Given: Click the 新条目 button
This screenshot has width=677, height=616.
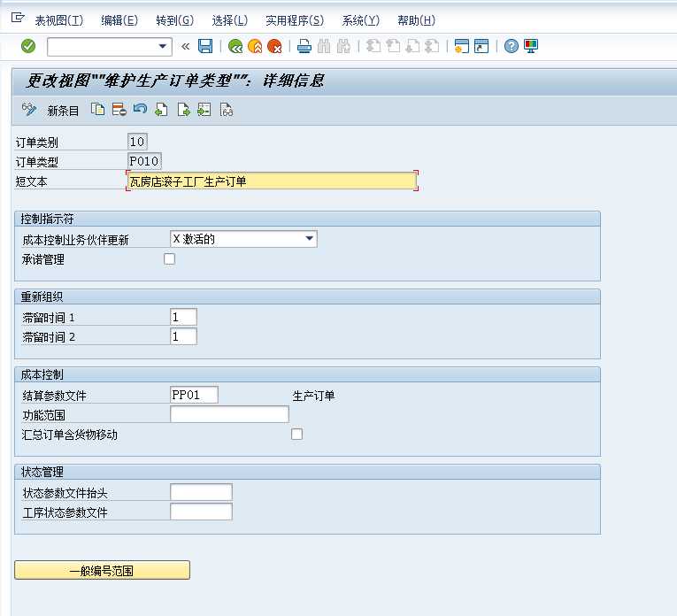Looking at the screenshot, I should pos(63,111).
